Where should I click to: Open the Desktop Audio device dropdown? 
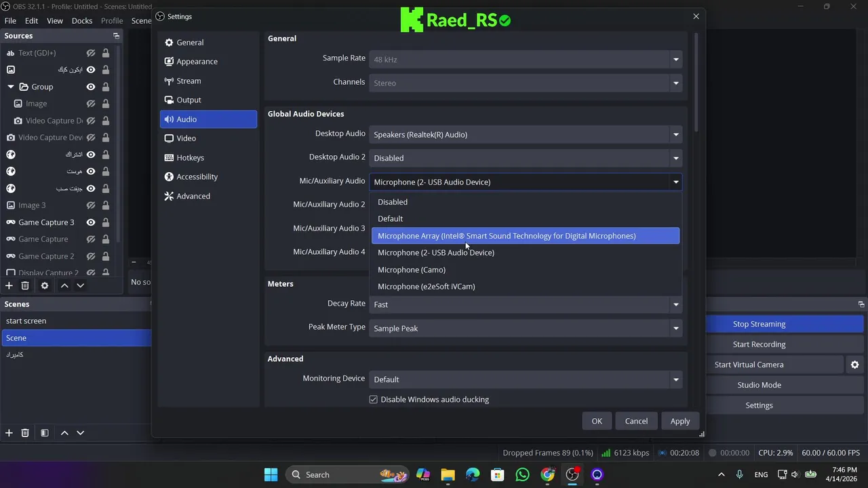click(x=526, y=134)
